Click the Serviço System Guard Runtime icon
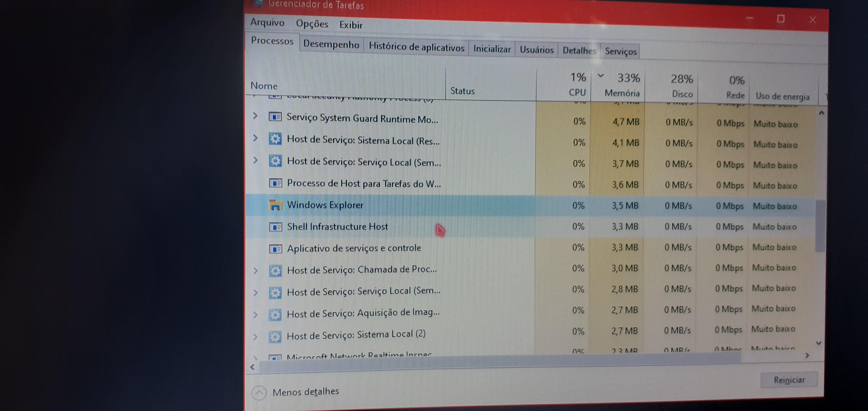This screenshot has width=868, height=411. pos(275,117)
